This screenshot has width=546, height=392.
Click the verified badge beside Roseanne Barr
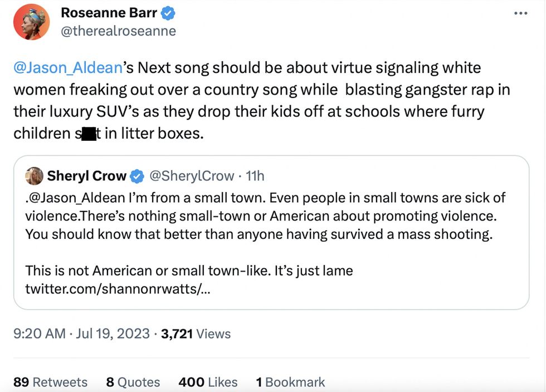[170, 13]
